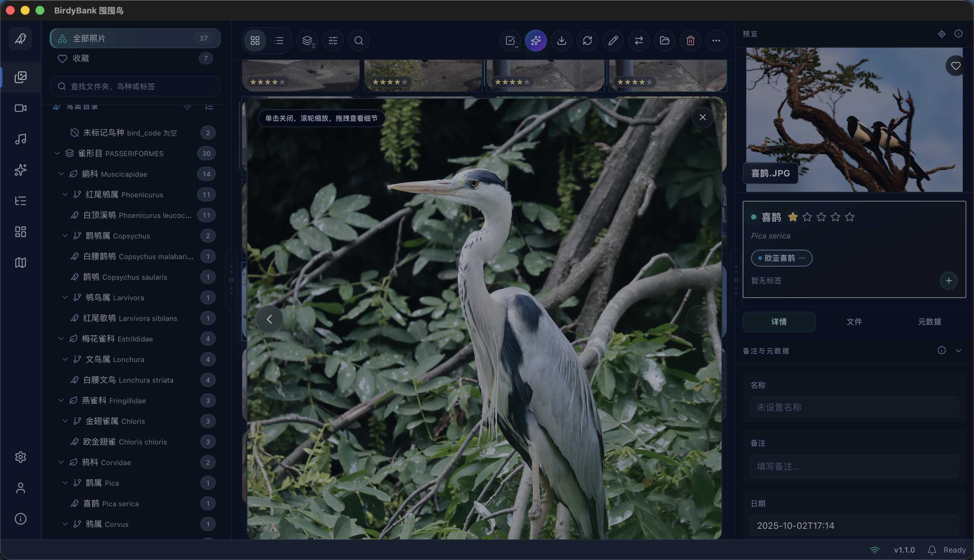Click the 填写备注 note field
Screen dimensions: 974x560
[854, 466]
